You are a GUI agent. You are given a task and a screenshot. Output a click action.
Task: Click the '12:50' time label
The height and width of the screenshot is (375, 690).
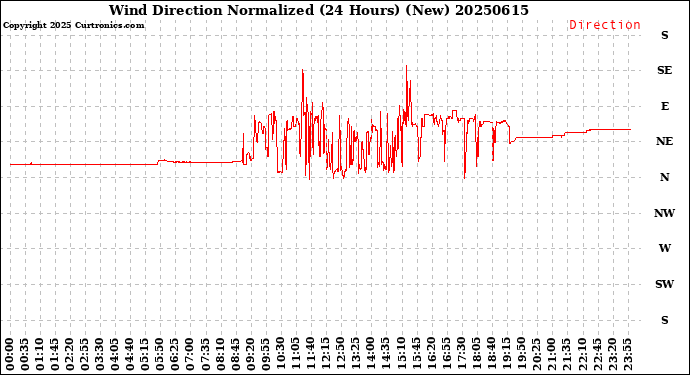[340, 354]
